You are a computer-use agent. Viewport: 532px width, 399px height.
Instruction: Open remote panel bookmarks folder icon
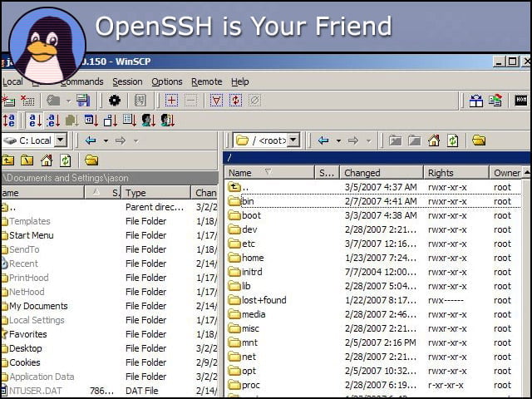click(x=479, y=140)
